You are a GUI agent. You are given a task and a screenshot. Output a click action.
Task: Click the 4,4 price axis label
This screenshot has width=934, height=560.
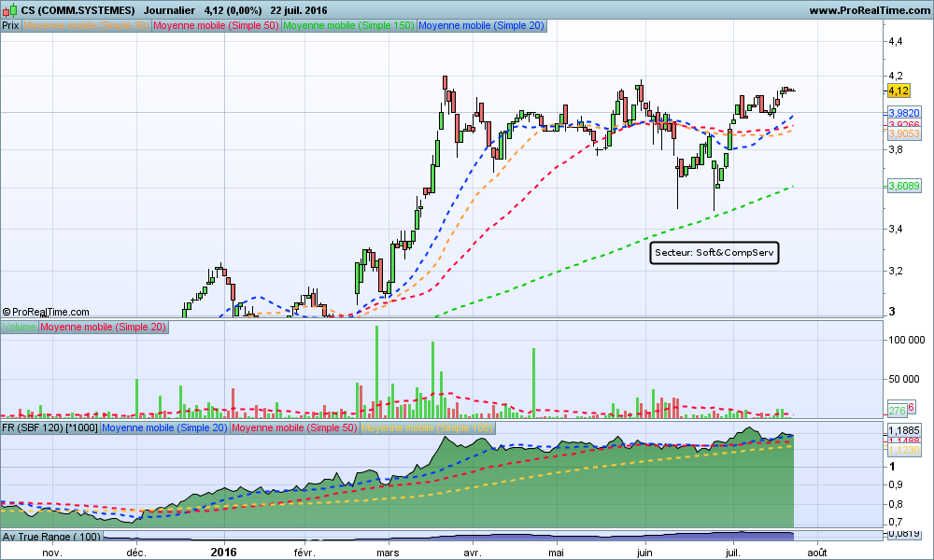point(896,41)
